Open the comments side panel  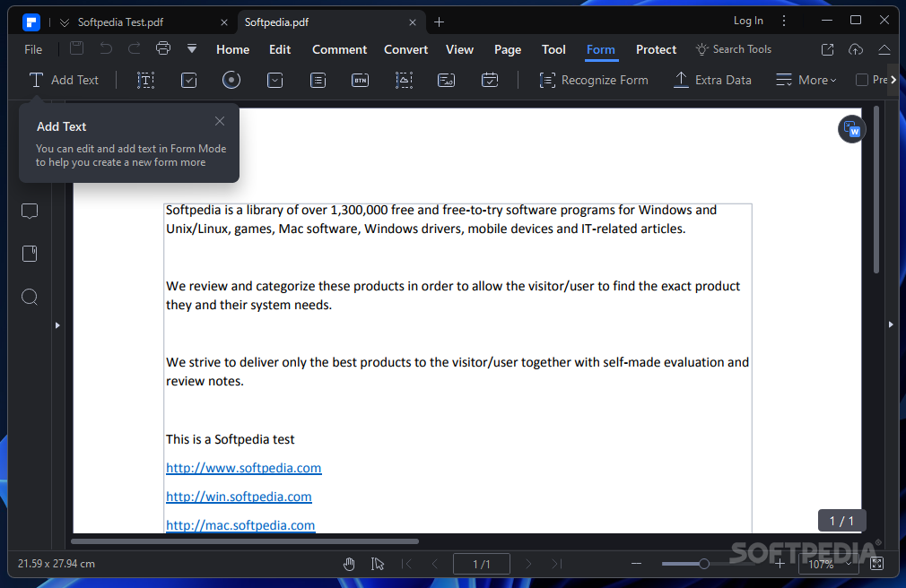tap(30, 211)
